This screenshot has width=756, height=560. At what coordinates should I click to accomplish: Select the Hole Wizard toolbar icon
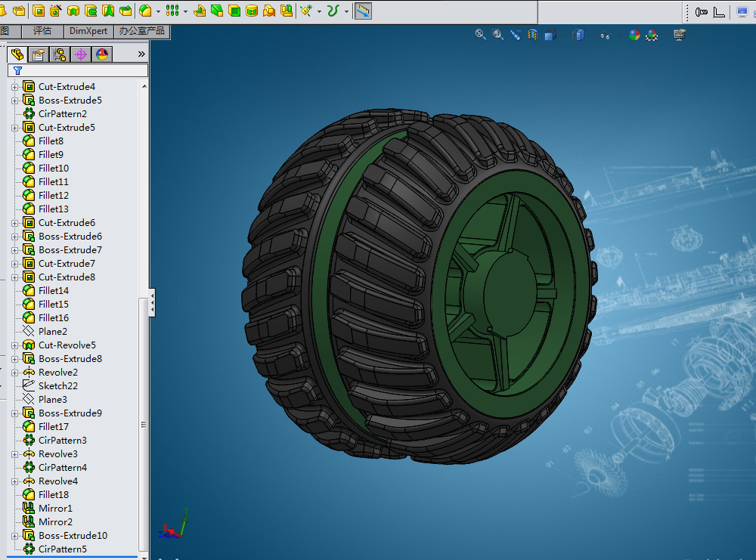[56, 11]
